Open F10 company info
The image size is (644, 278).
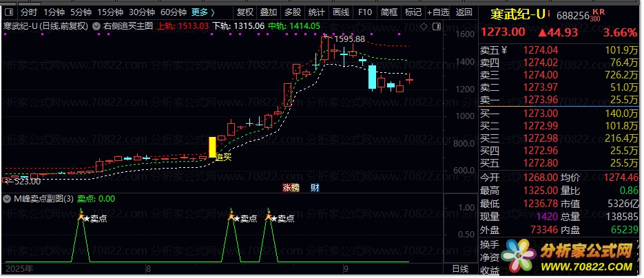365,12
